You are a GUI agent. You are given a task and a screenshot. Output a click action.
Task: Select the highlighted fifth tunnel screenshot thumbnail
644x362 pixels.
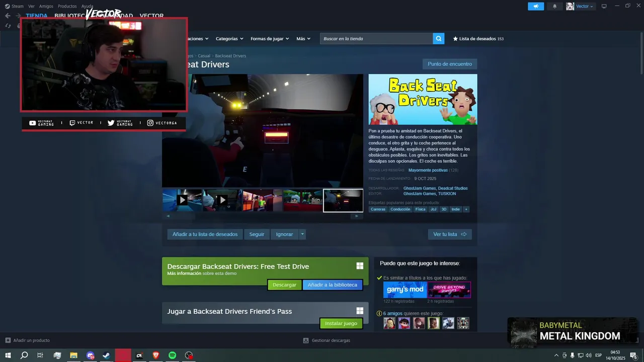point(343,200)
